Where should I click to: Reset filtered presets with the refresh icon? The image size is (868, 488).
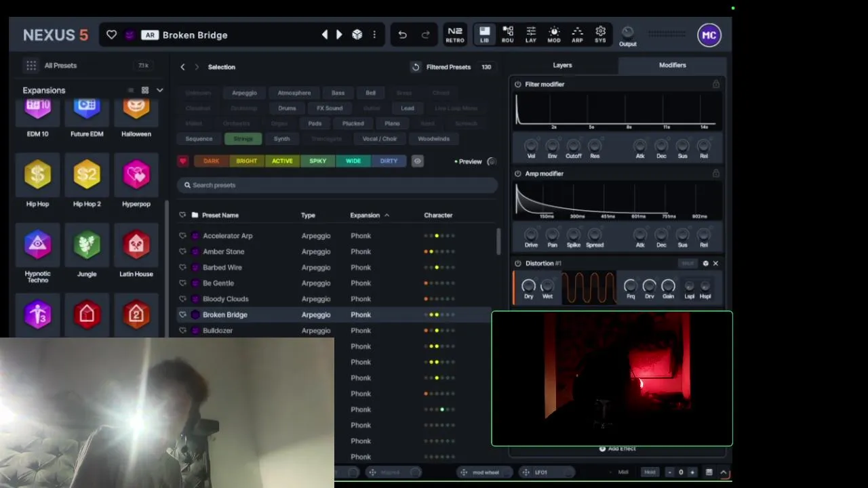click(x=416, y=67)
